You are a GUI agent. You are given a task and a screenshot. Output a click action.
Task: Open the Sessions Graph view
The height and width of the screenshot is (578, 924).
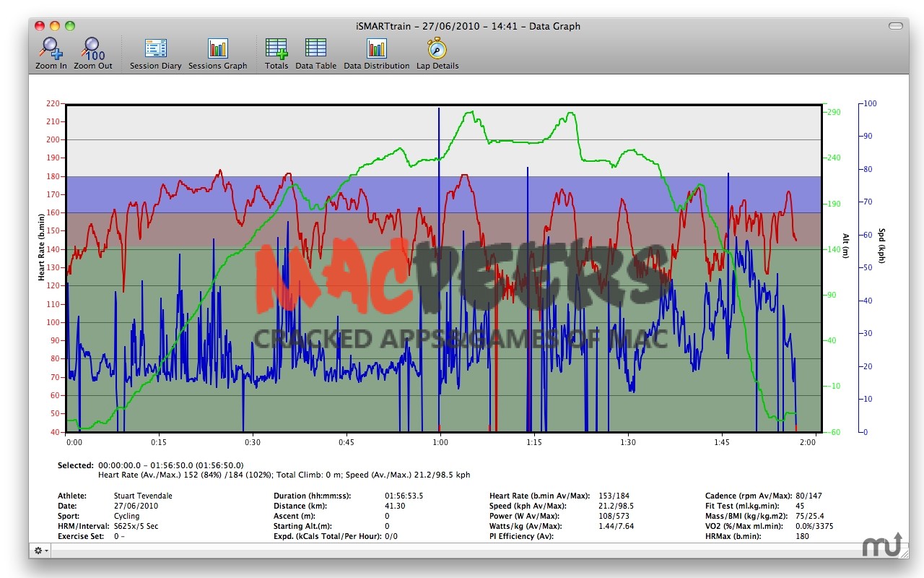[x=217, y=48]
